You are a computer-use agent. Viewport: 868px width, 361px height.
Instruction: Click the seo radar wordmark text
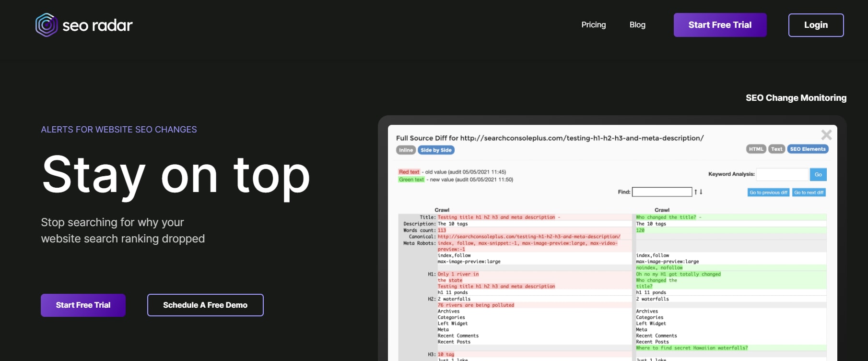tap(97, 25)
